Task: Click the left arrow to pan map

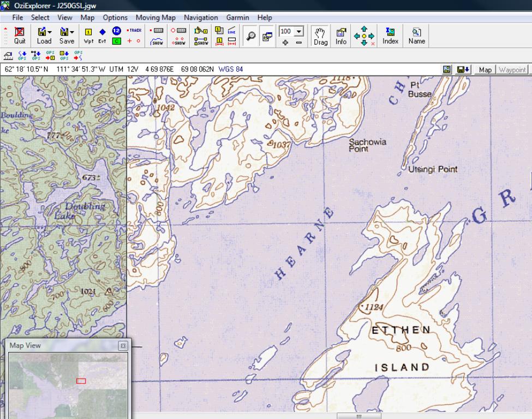Action: 357,36
